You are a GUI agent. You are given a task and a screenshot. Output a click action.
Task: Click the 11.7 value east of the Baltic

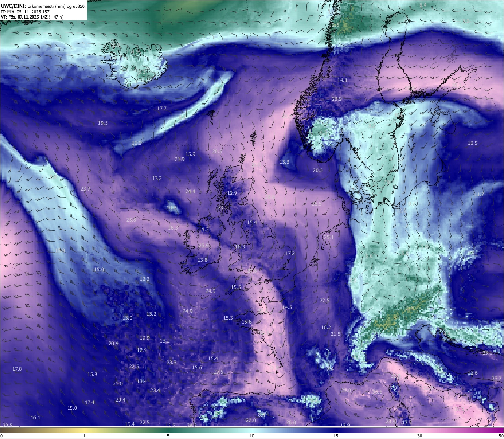(479, 194)
